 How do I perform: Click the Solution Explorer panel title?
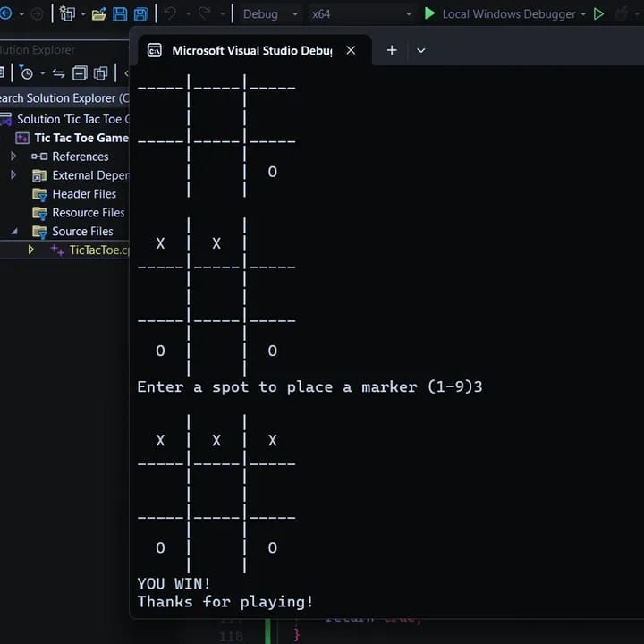click(37, 50)
